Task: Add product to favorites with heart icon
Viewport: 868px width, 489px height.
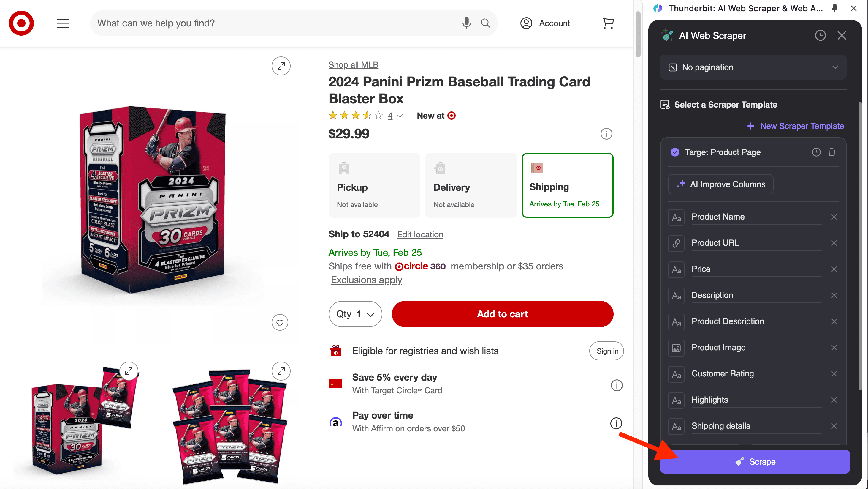Action: click(280, 323)
